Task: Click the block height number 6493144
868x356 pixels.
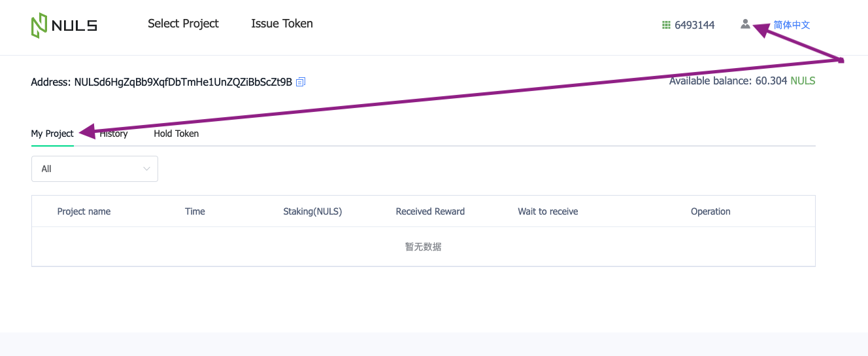Action: (694, 25)
